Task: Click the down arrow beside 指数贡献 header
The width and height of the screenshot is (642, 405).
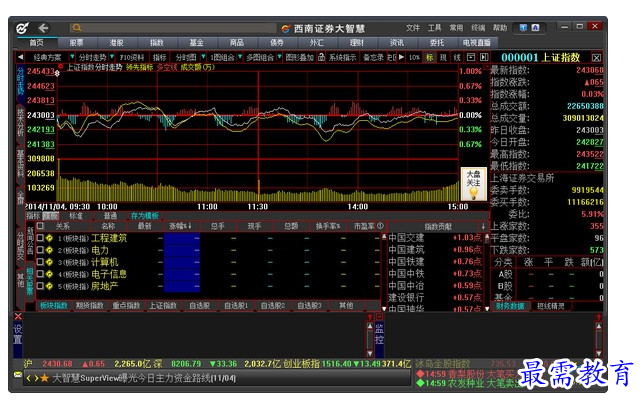Action: [483, 226]
